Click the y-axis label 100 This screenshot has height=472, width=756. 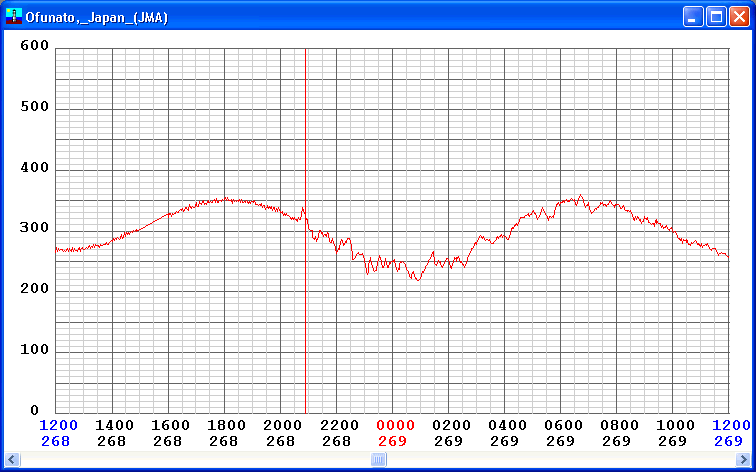(x=34, y=350)
